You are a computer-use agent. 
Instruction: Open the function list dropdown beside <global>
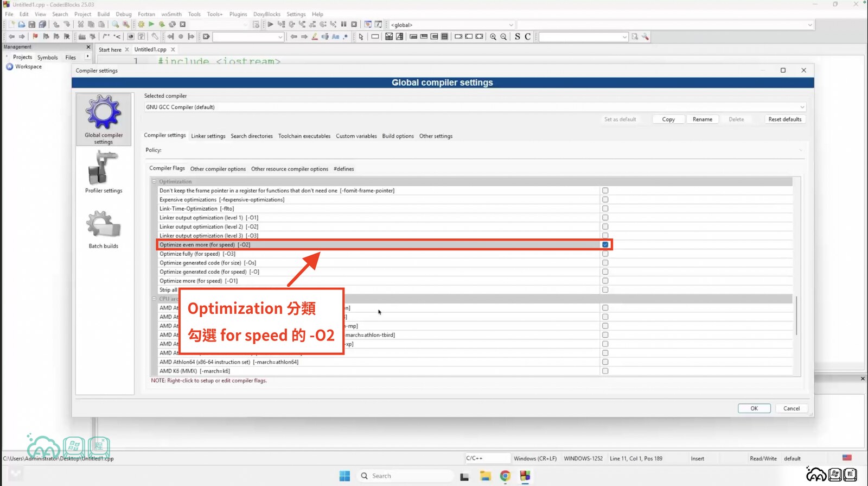665,25
